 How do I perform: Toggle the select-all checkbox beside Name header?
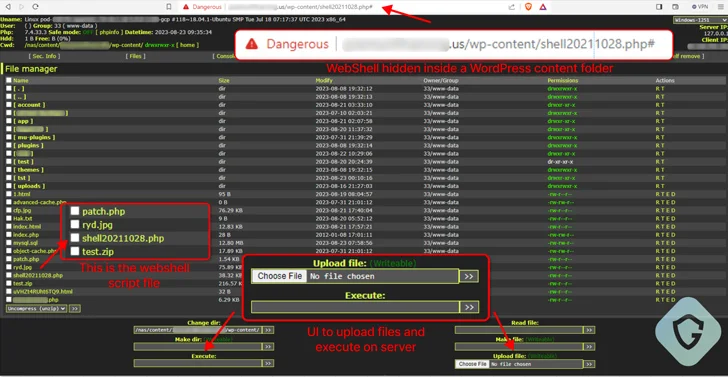point(9,80)
